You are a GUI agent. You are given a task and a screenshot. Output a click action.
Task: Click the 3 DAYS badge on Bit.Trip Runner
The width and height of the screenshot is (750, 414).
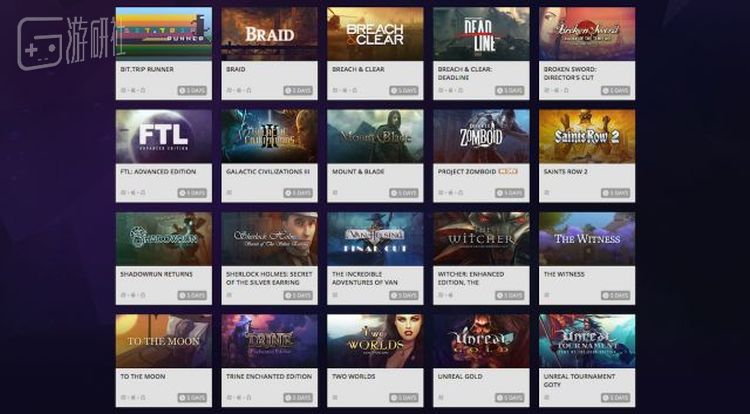pos(192,90)
